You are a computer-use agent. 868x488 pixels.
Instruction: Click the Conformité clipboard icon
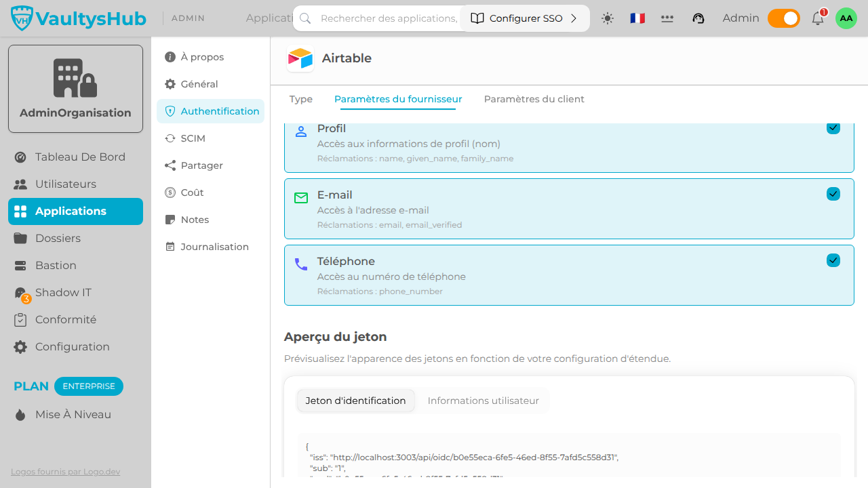(x=20, y=320)
